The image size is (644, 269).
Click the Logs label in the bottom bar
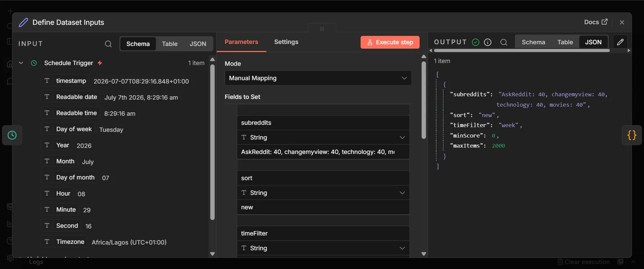(x=36, y=262)
